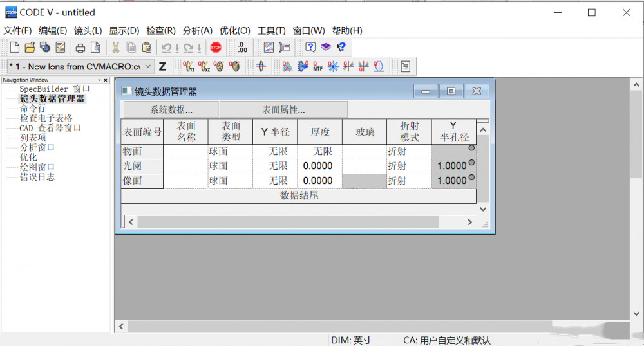Create a new lens file
This screenshot has width=644, height=346.
click(x=14, y=48)
